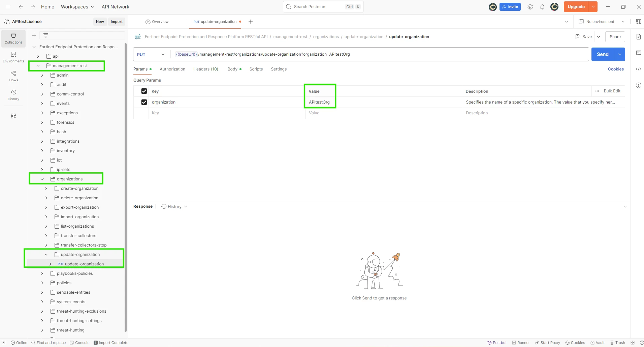Uncheck the organization parameter checkbox

[x=144, y=102]
